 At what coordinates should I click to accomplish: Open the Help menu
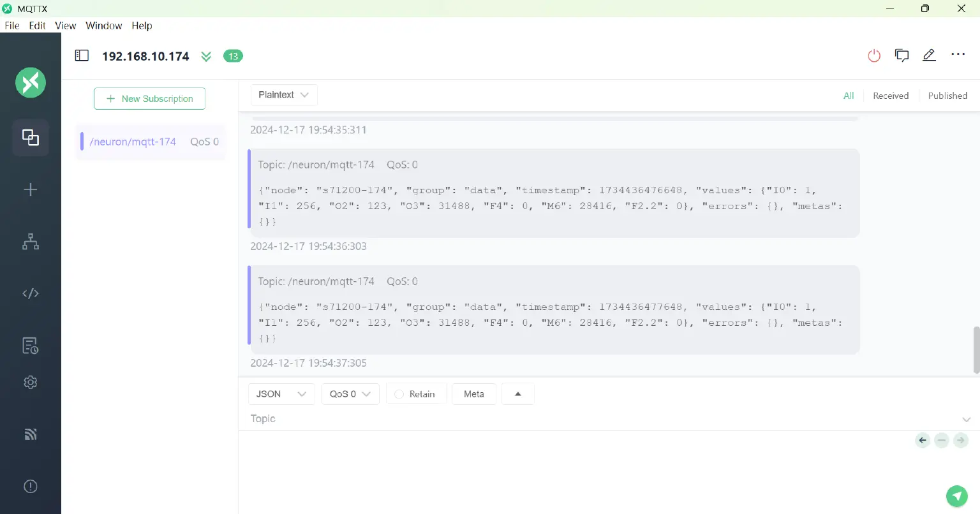pyautogui.click(x=142, y=26)
